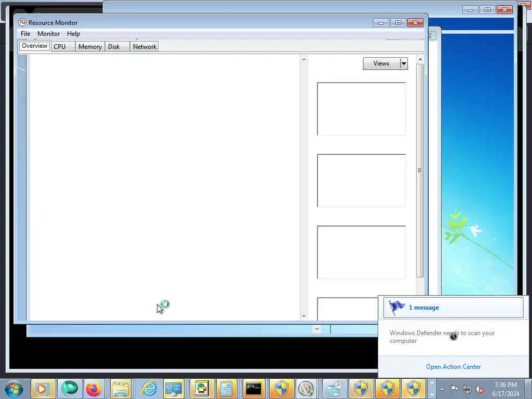532x399 pixels.
Task: Click the Resource Monitor title bar icon
Action: pyautogui.click(x=22, y=22)
